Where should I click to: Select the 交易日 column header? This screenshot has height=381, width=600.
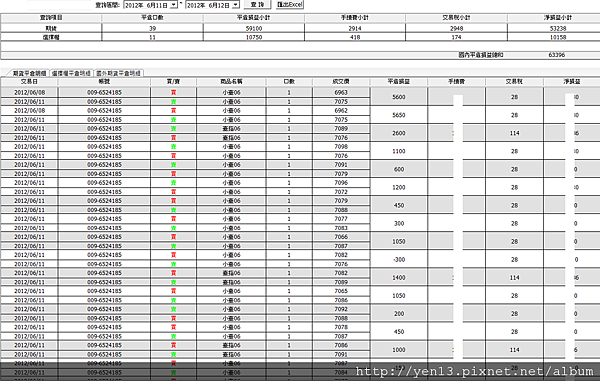(29, 81)
